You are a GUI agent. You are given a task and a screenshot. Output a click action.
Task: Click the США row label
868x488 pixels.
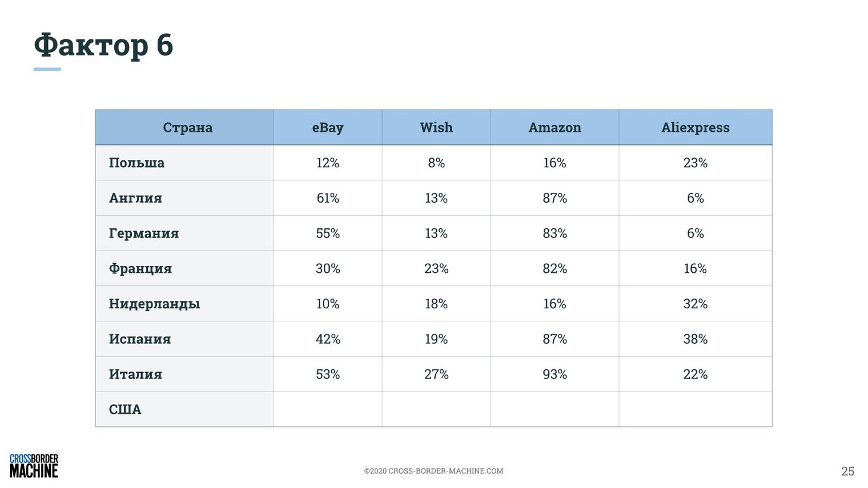pos(125,410)
